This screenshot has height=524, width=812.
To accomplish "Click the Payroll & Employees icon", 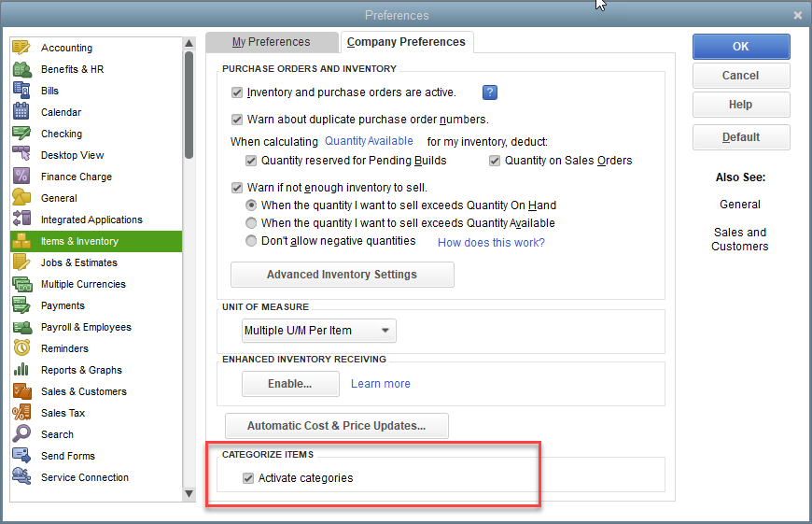I will [21, 327].
